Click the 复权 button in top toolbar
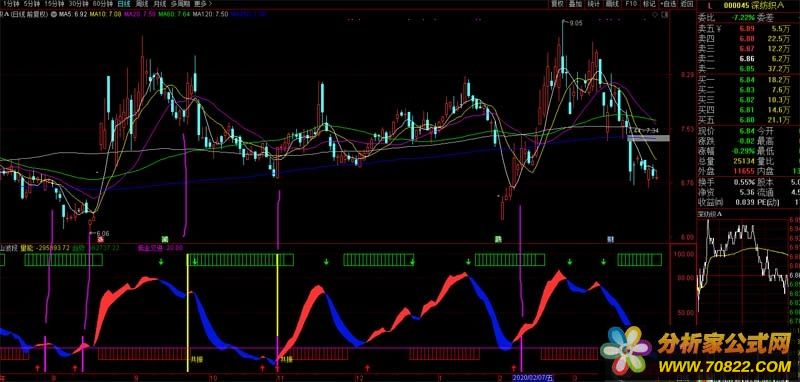The image size is (800, 382). click(557, 4)
